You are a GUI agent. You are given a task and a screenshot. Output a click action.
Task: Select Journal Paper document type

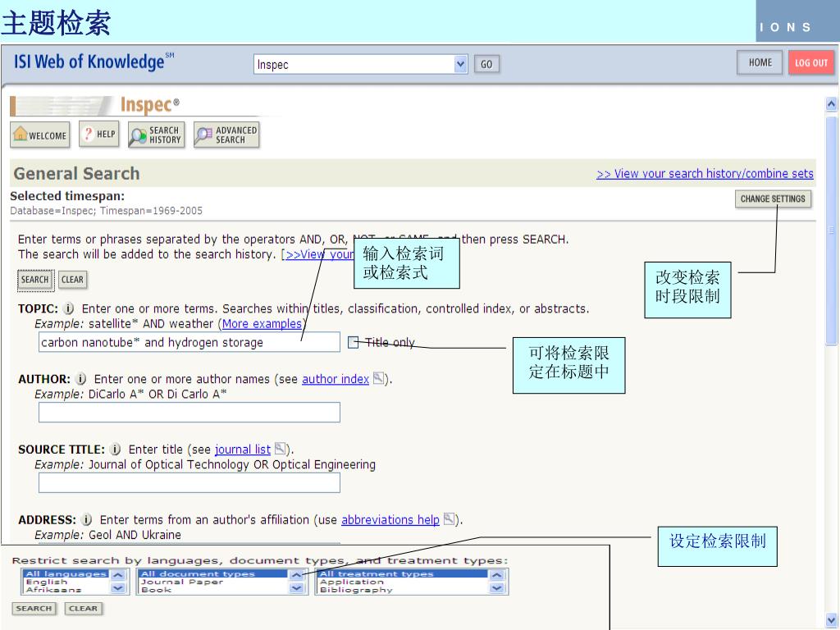[x=182, y=582]
